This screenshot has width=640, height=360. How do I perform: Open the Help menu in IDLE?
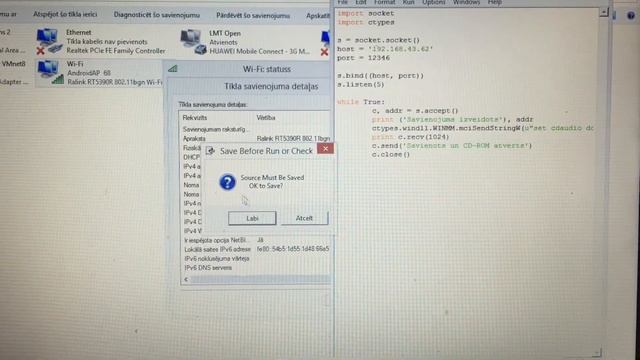pyautogui.click(x=494, y=2)
